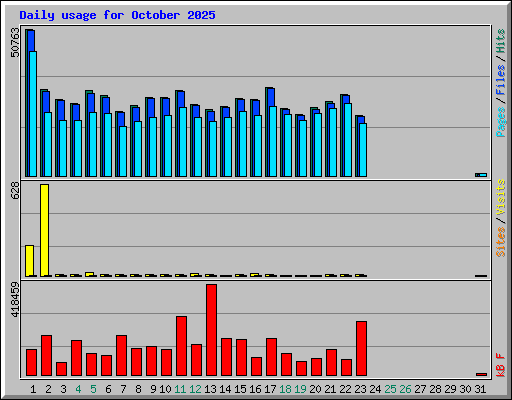Image resolution: width=512 pixels, height=400 pixels.
Task: Click the yellow visits bar for day 1
Action: 29,261
